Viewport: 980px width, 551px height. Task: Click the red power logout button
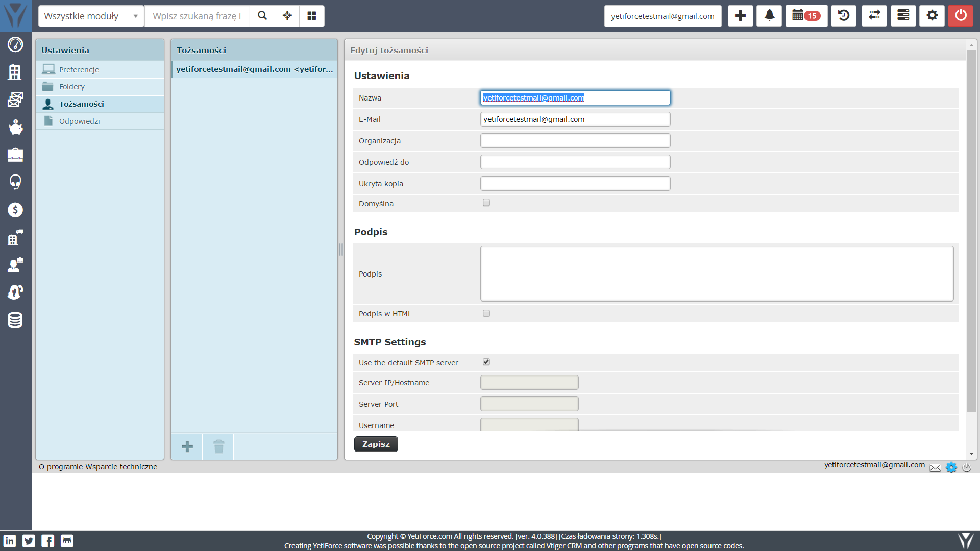pyautogui.click(x=961, y=16)
